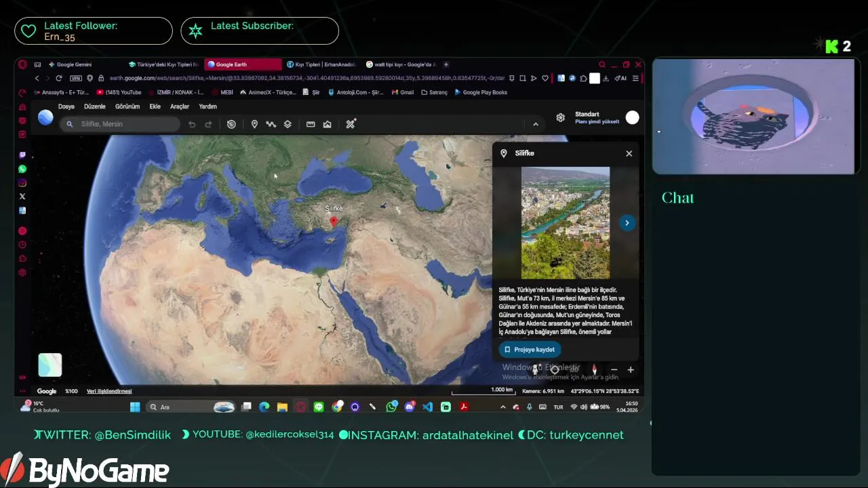Image resolution: width=868 pixels, height=488 pixels.
Task: Open a new browser tab with plus
Action: (x=446, y=64)
